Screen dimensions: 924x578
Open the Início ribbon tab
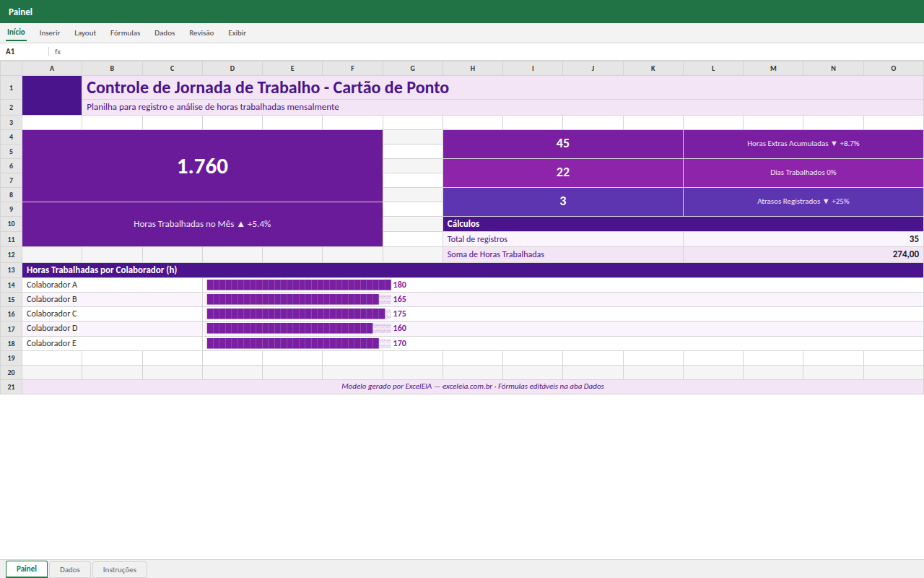pos(16,33)
